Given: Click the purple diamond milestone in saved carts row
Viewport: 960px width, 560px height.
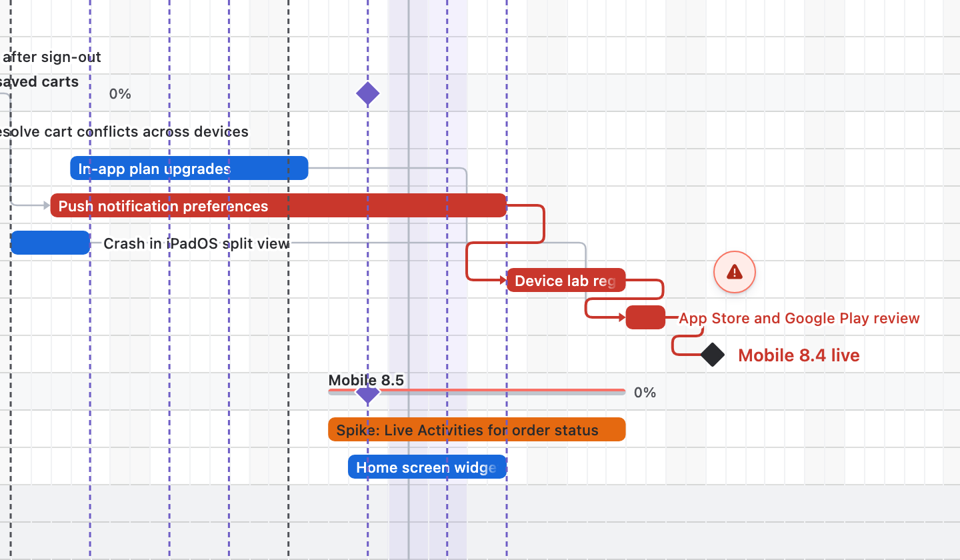Looking at the screenshot, I should [x=368, y=94].
